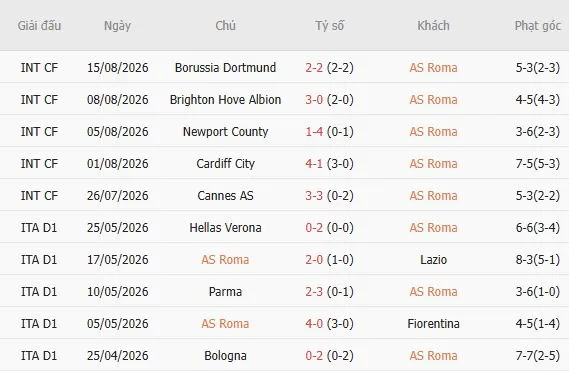Click the Phạt góc column header
Image resolution: width=569 pixels, height=372 pixels.
[x=538, y=26]
